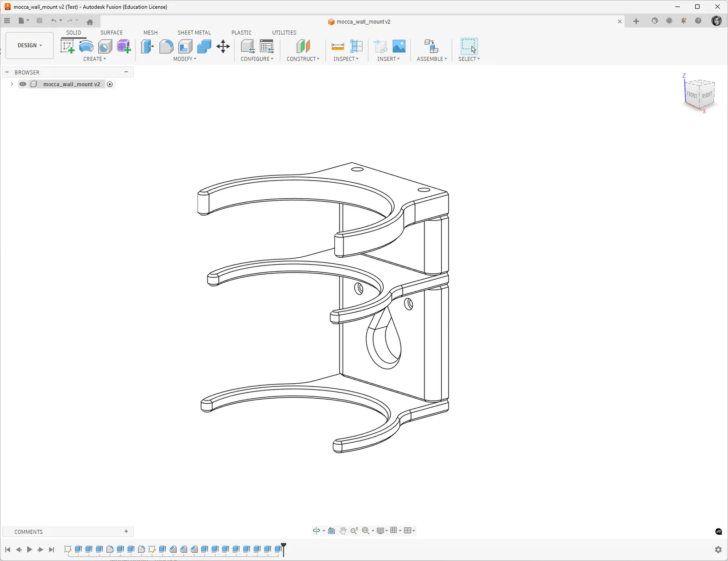Select the Combine tool
728x561 pixels.
[x=204, y=46]
